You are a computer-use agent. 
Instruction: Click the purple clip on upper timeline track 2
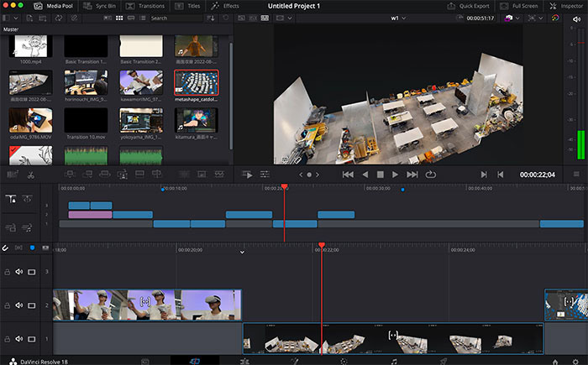coord(90,215)
